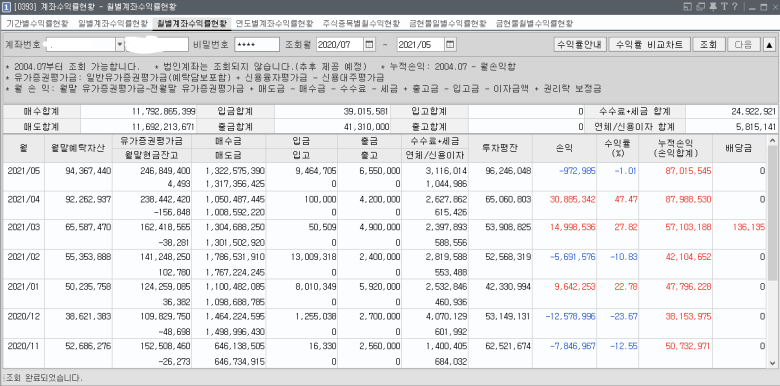Switch to the 일별계좌수익률현황 tab
Screen dimensions: 780x386
coord(113,23)
